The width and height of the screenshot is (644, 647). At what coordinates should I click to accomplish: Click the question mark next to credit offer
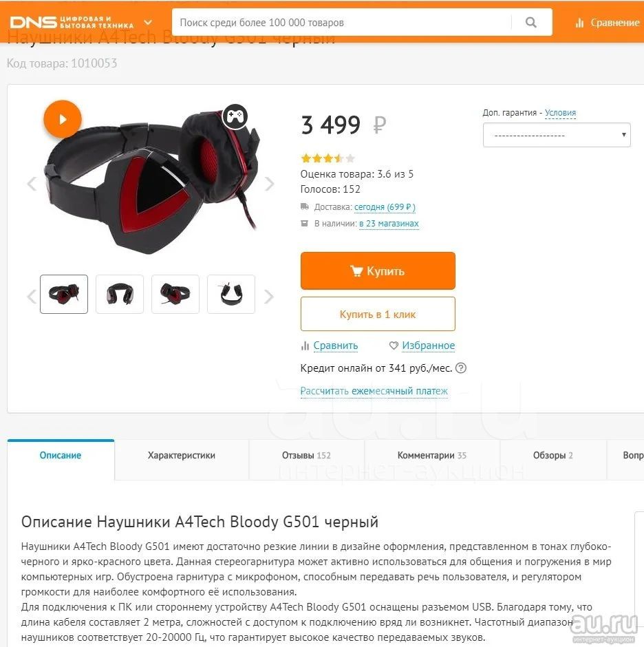[x=461, y=368]
